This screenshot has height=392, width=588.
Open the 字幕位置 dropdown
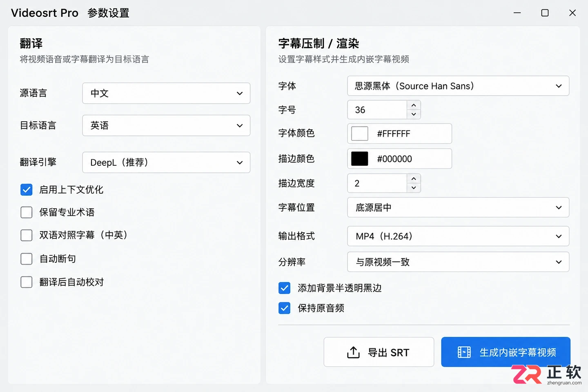pyautogui.click(x=458, y=207)
